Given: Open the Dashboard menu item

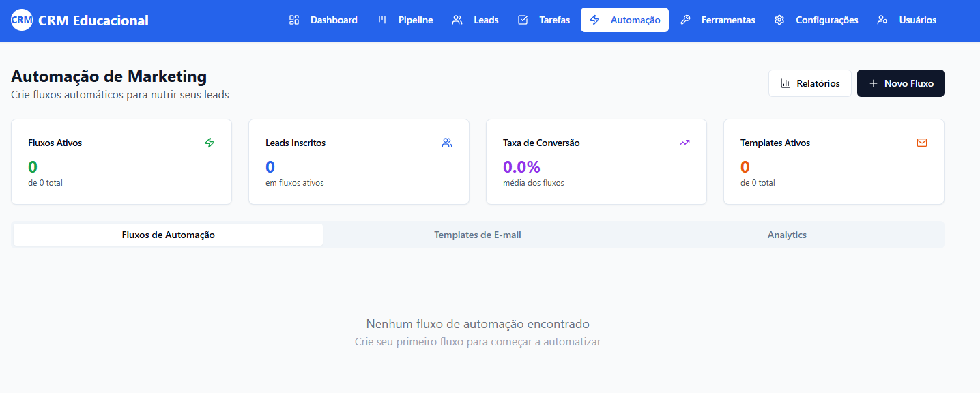Looking at the screenshot, I should 323,20.
